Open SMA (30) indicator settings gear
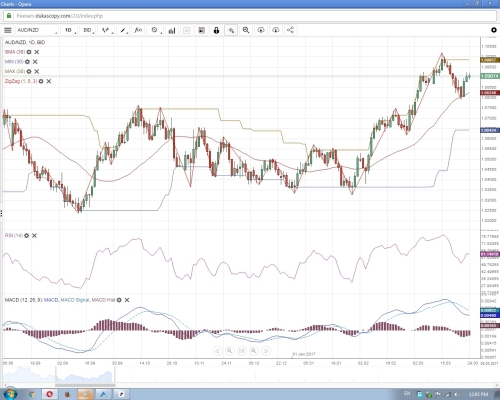Viewport: 500px width, 400px height. [x=29, y=52]
